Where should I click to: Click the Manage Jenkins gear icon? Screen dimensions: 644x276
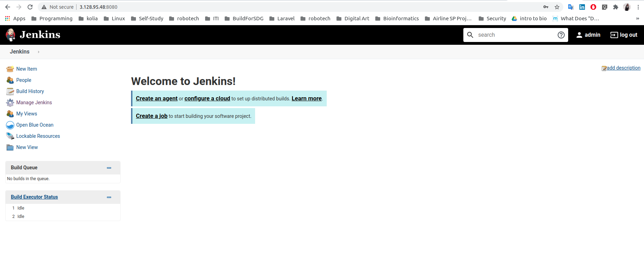10,102
